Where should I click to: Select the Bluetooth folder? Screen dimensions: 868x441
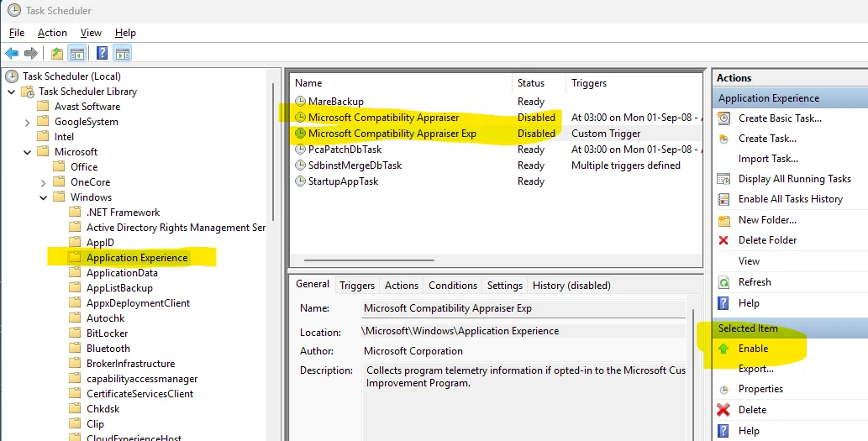[108, 349]
